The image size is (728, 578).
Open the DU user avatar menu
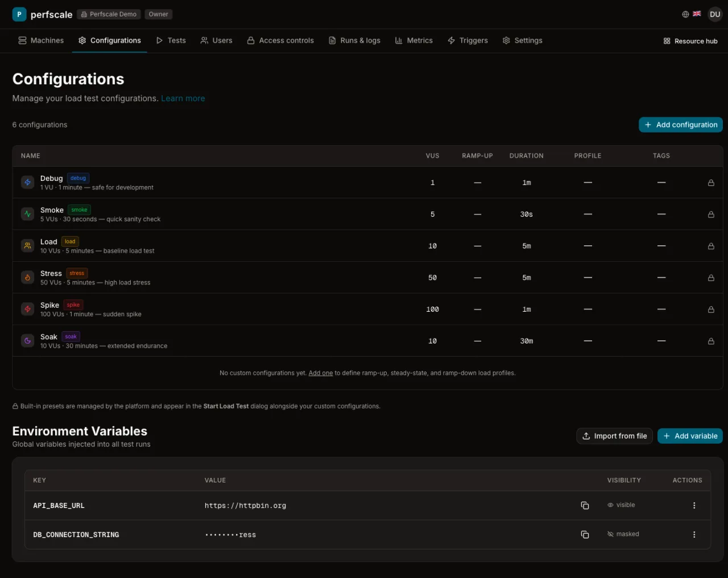[715, 14]
